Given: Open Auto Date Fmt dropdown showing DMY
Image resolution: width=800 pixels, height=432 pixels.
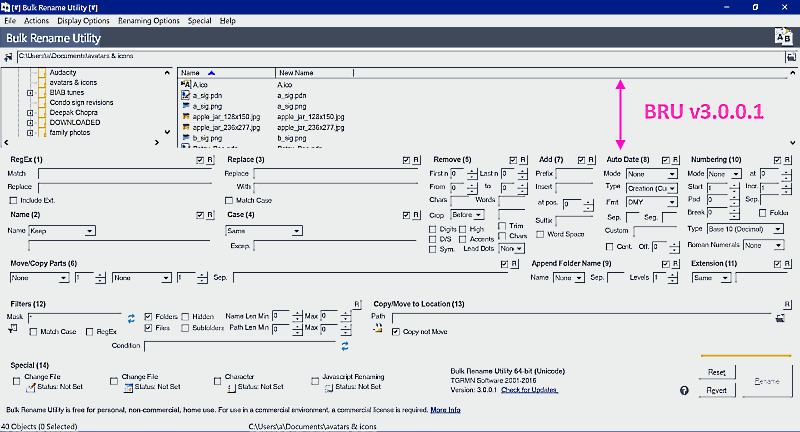Looking at the screenshot, I should [x=652, y=202].
